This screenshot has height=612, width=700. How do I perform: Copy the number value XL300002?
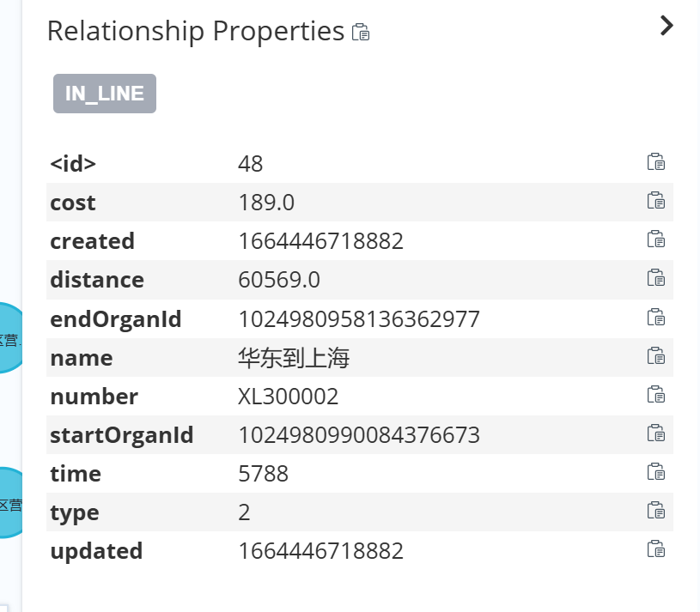tap(655, 395)
